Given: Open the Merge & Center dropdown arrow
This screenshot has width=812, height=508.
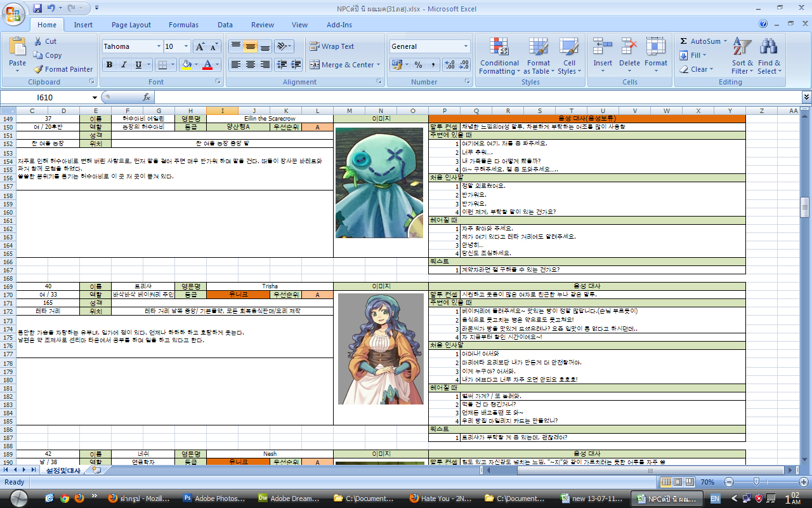Looking at the screenshot, I should point(378,65).
